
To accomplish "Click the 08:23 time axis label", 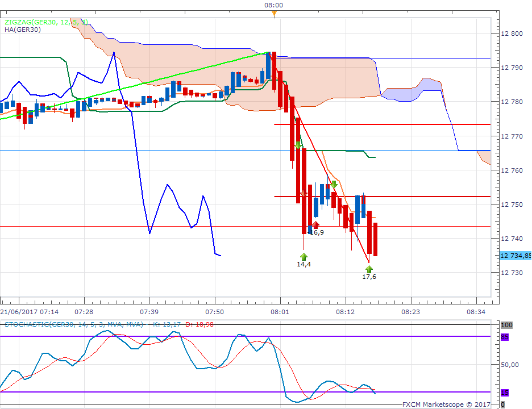I will pyautogui.click(x=410, y=312).
